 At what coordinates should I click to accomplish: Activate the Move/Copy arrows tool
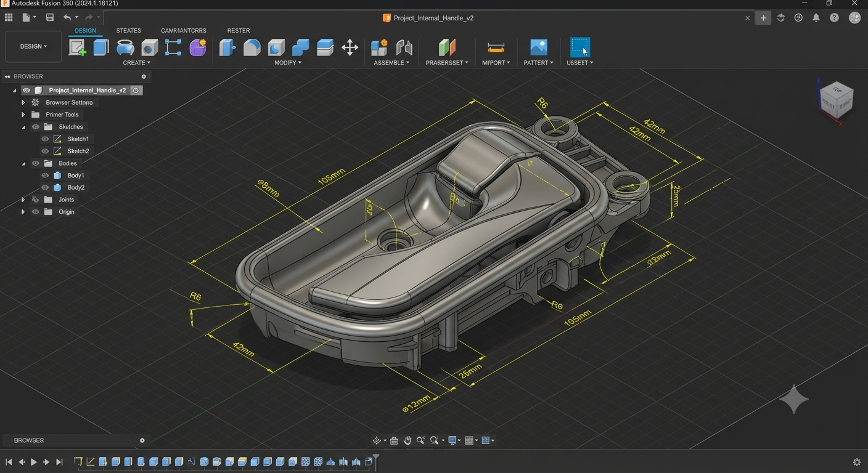click(350, 47)
